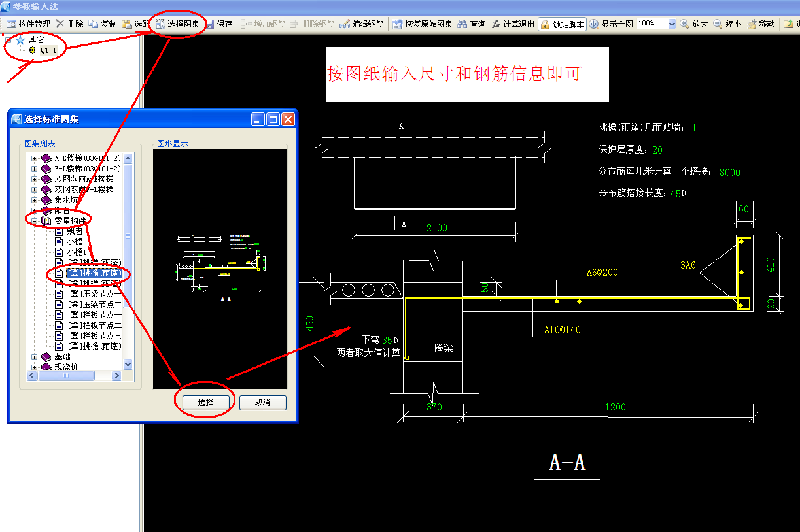The height and width of the screenshot is (532, 800).
Task: Click the 选配 toolbar button
Action: click(135, 24)
